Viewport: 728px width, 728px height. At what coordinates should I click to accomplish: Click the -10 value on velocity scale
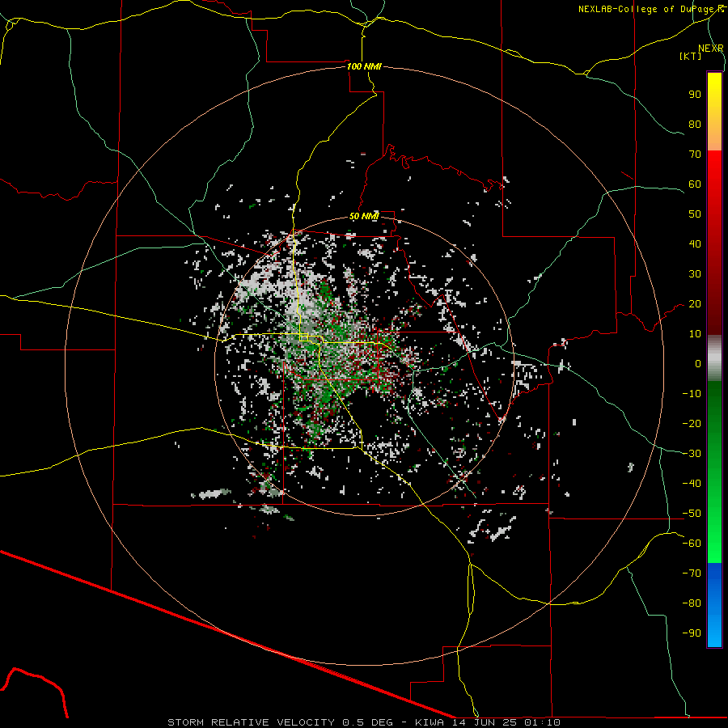click(692, 394)
